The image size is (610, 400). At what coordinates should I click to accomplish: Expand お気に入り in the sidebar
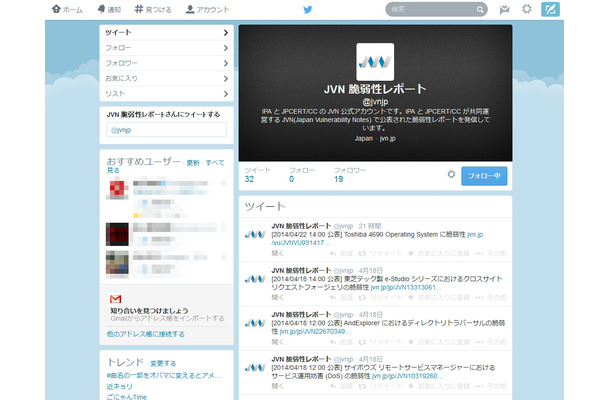point(167,77)
